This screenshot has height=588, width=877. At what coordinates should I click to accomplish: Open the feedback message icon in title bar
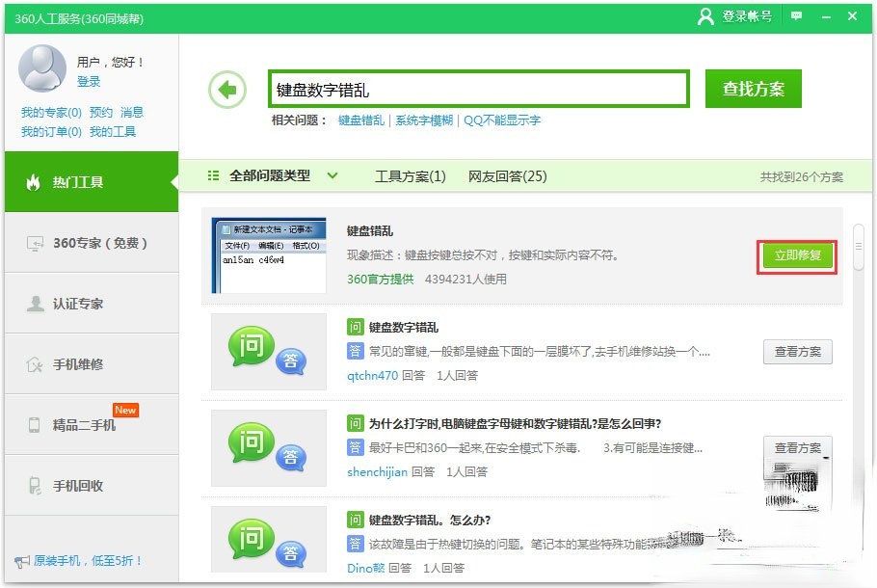click(795, 16)
